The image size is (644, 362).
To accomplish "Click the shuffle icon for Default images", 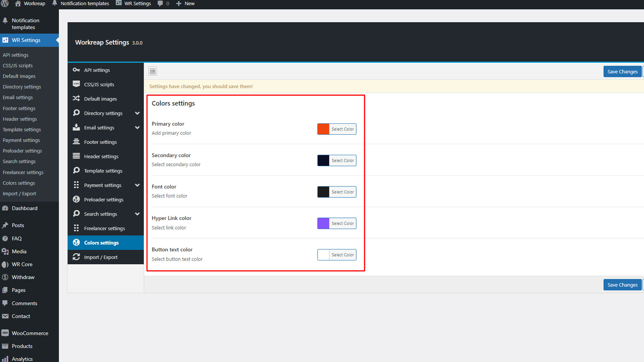I will tap(76, 99).
